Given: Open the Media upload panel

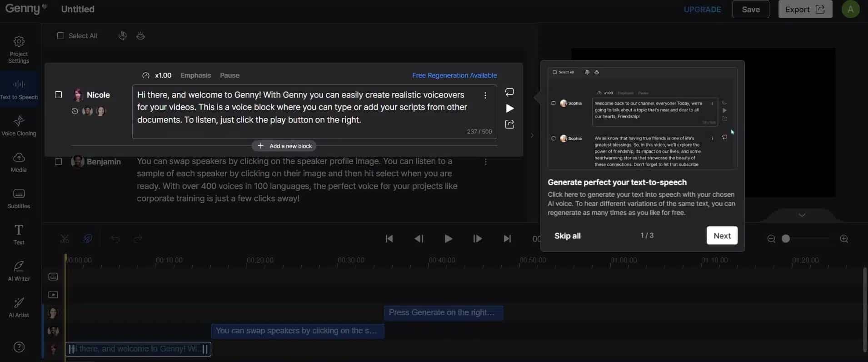Looking at the screenshot, I should coord(19,162).
